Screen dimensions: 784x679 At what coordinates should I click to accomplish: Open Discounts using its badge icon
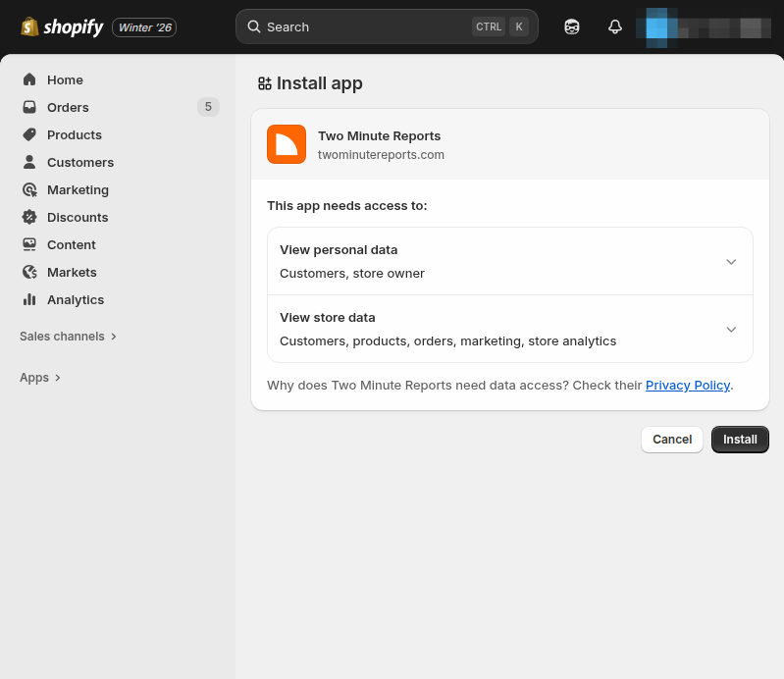29,217
